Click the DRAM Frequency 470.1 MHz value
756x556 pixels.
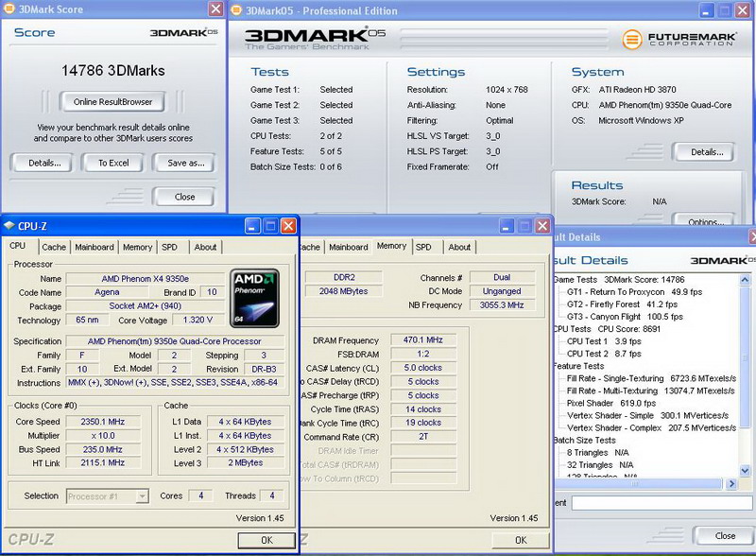[422, 340]
